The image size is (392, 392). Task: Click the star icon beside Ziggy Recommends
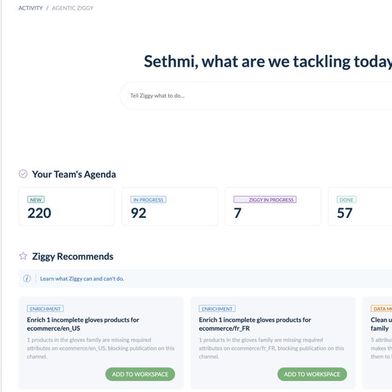(23, 256)
